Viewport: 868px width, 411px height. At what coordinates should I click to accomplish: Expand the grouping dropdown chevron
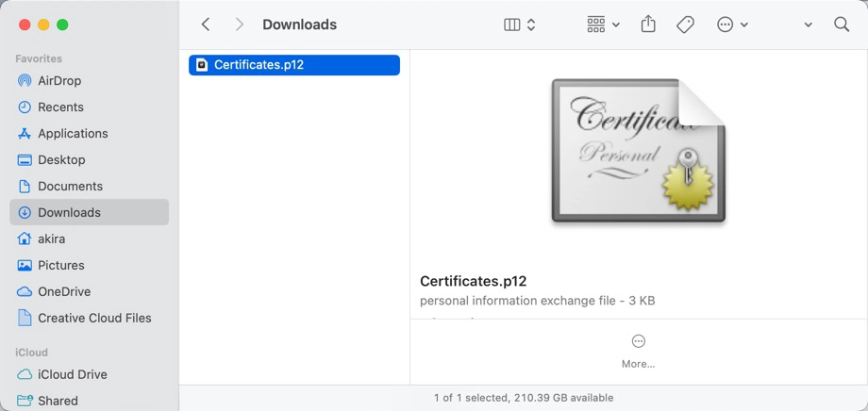pos(616,25)
